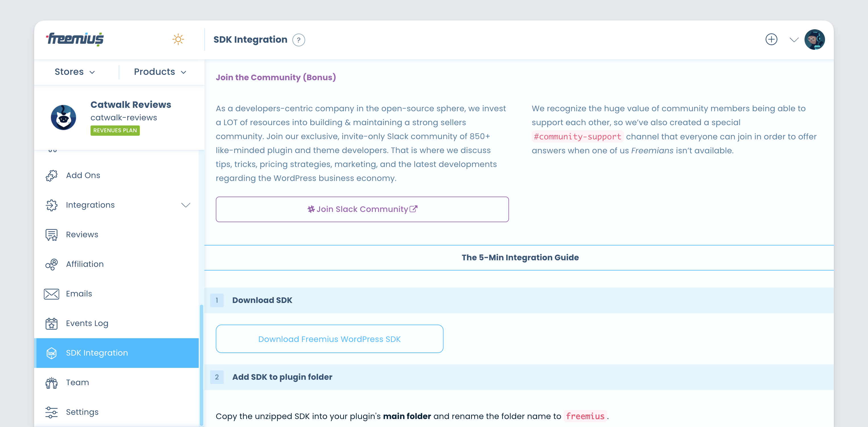868x427 pixels.
Task: Click the SDK hexagon icon
Action: point(52,353)
